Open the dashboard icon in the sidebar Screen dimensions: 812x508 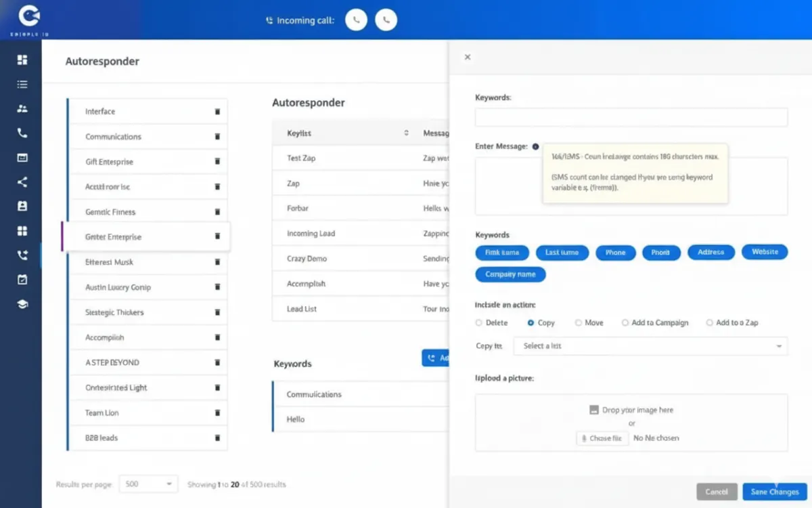[22, 60]
